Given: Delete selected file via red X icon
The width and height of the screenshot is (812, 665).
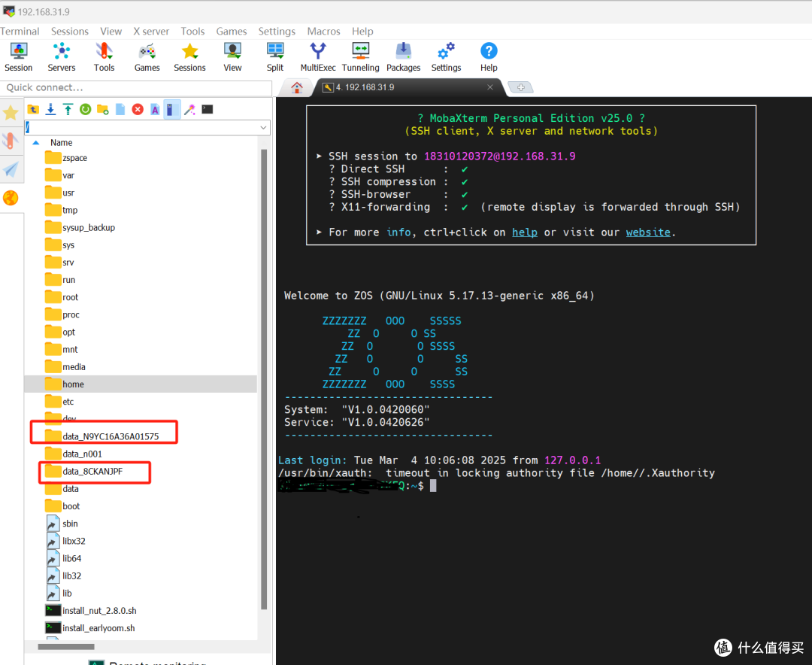Looking at the screenshot, I should pyautogui.click(x=137, y=109).
